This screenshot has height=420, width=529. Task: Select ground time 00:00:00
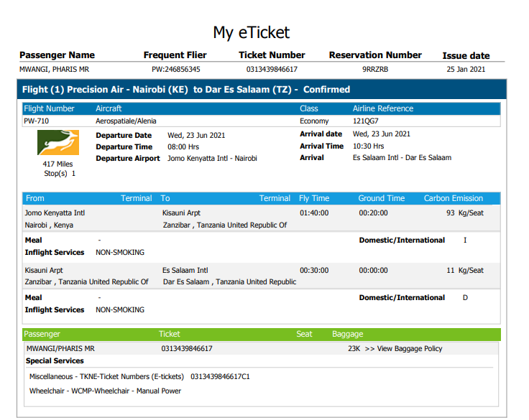click(374, 271)
